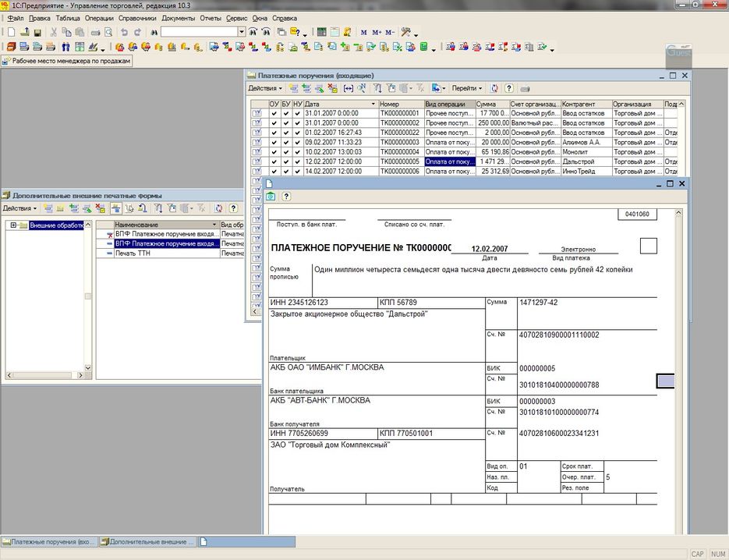Click help icon in external print forms window
This screenshot has height=560, width=729.
pos(233,208)
